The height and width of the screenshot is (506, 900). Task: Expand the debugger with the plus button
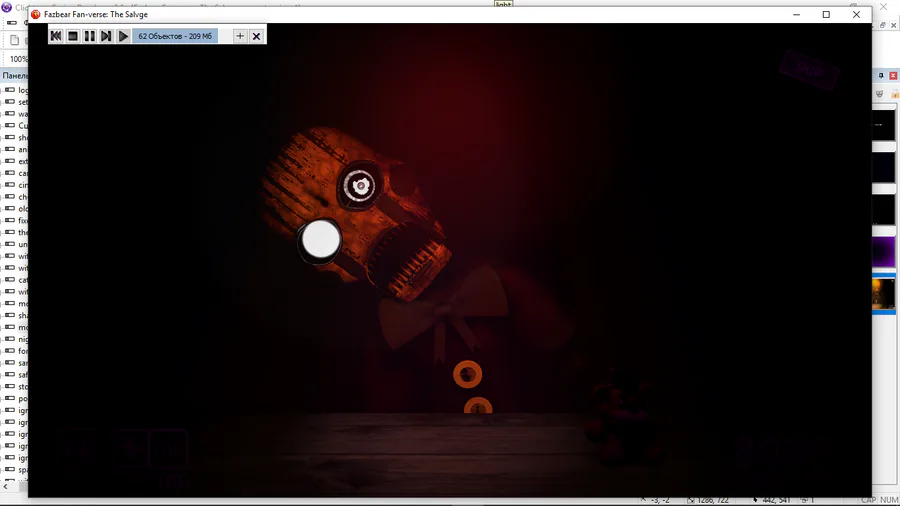pos(240,36)
